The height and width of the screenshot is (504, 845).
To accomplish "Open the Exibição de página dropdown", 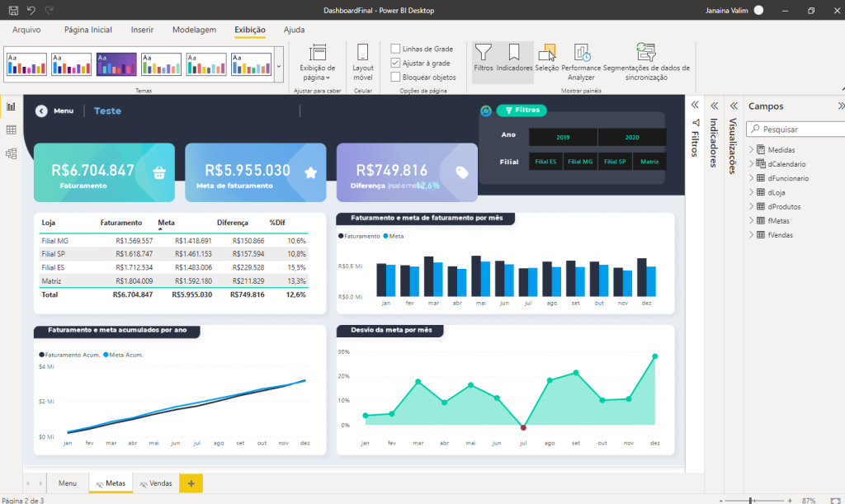I will [317, 62].
